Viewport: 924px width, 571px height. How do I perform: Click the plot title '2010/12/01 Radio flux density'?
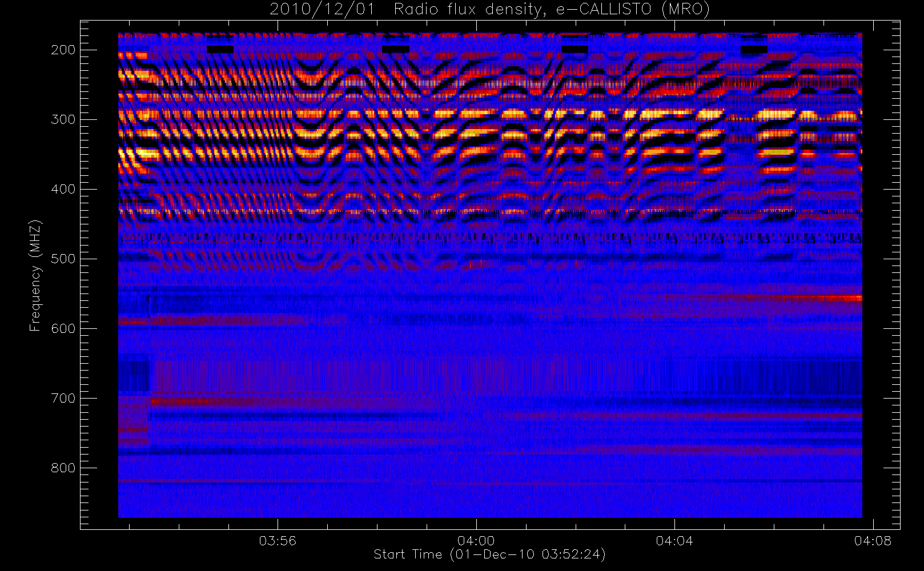pyautogui.click(x=489, y=9)
